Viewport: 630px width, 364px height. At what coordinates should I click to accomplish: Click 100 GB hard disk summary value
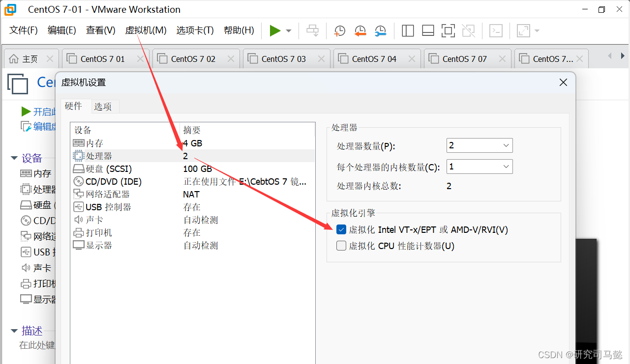point(197,169)
